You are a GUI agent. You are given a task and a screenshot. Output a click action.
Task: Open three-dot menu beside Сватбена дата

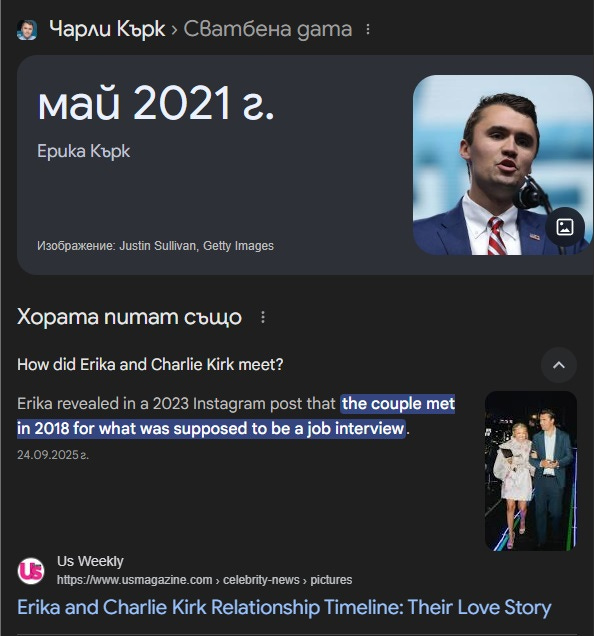368,30
